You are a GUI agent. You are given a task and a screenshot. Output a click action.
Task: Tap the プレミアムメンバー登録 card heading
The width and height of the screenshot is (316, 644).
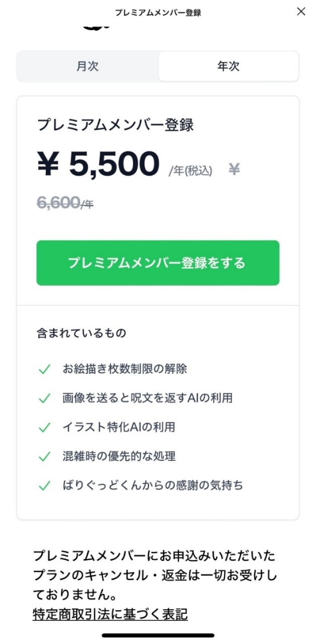[115, 125]
